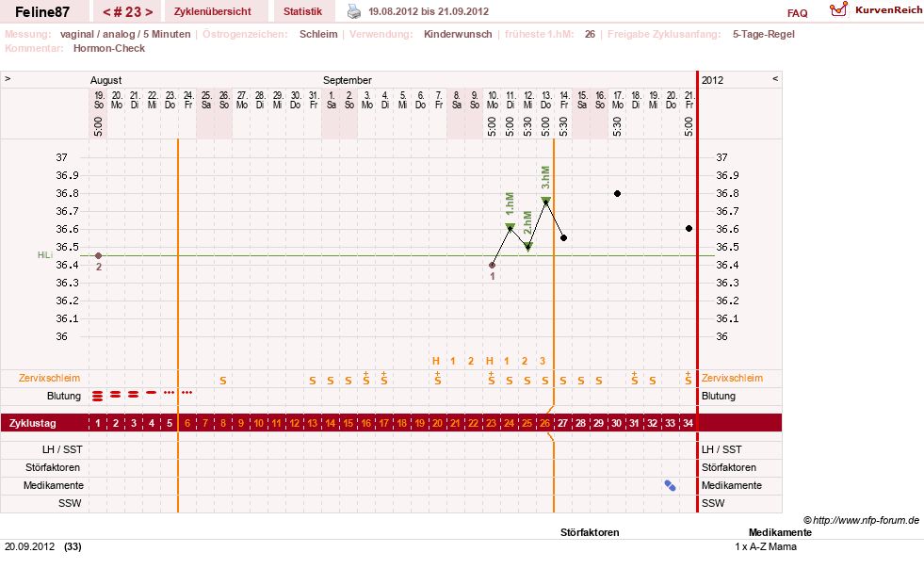Screen dimensions: 924x569
Task: Click the 5-Tage-Regel value
Action: pyautogui.click(x=763, y=34)
